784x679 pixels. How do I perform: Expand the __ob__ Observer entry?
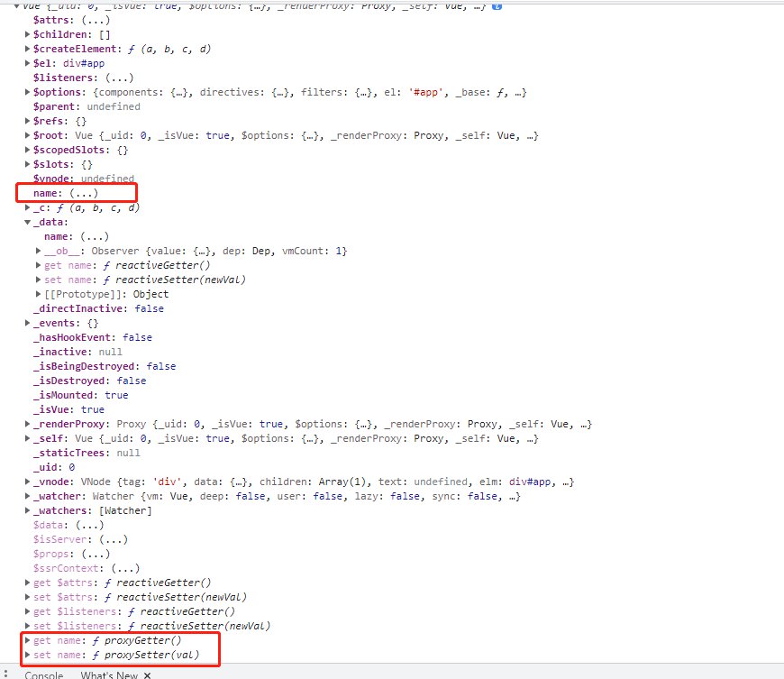39,251
